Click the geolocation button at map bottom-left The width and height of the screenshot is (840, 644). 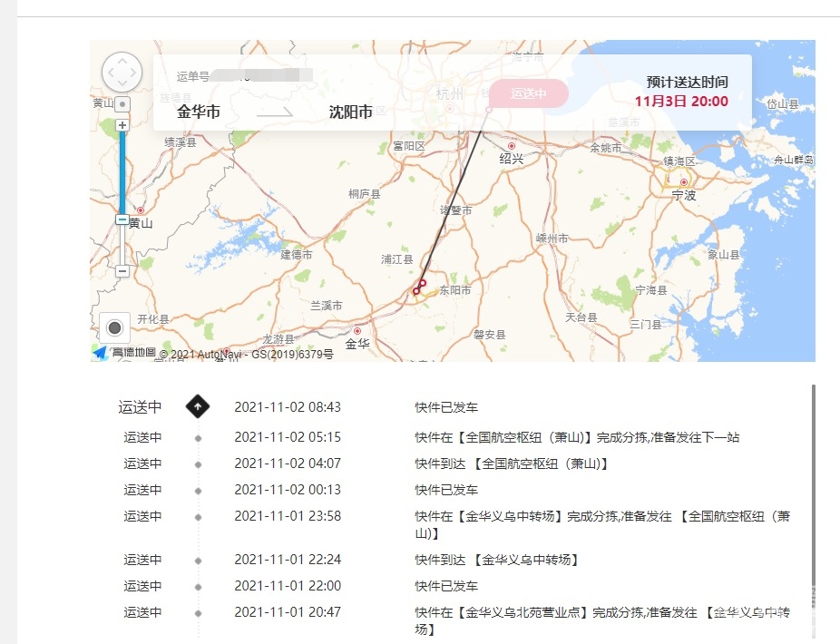tap(114, 327)
